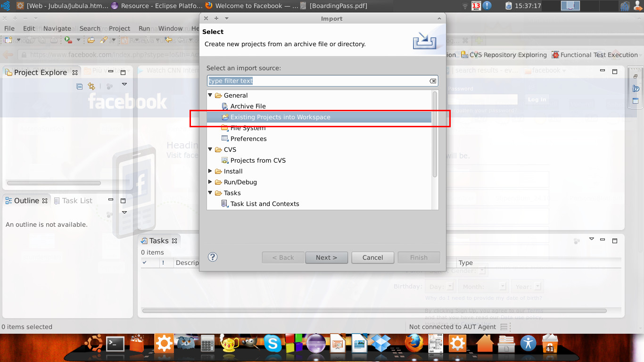Open the calculator from the dock
This screenshot has height=362, width=644.
(207, 344)
